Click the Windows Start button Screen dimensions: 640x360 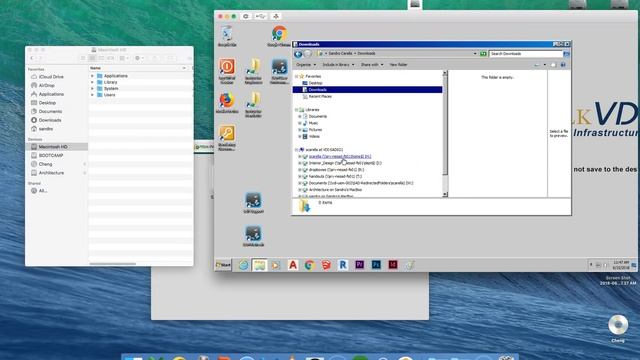point(223,265)
